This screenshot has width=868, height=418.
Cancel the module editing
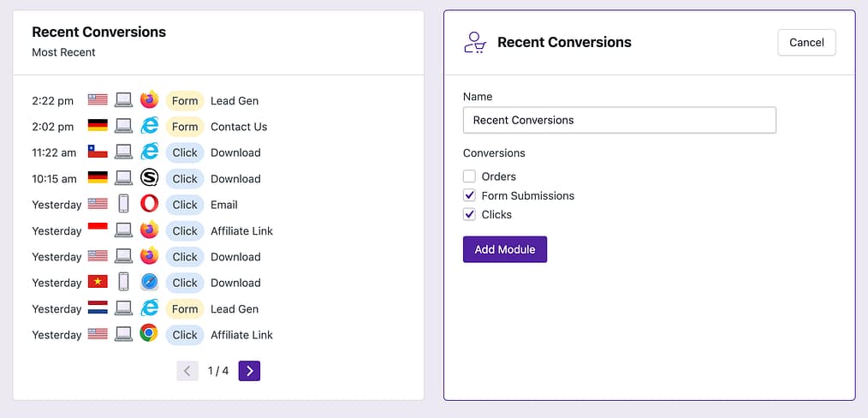(806, 43)
